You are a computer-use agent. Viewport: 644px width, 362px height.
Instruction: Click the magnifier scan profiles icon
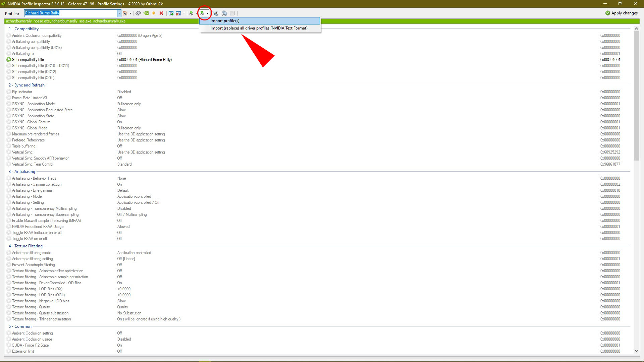[x=225, y=13]
